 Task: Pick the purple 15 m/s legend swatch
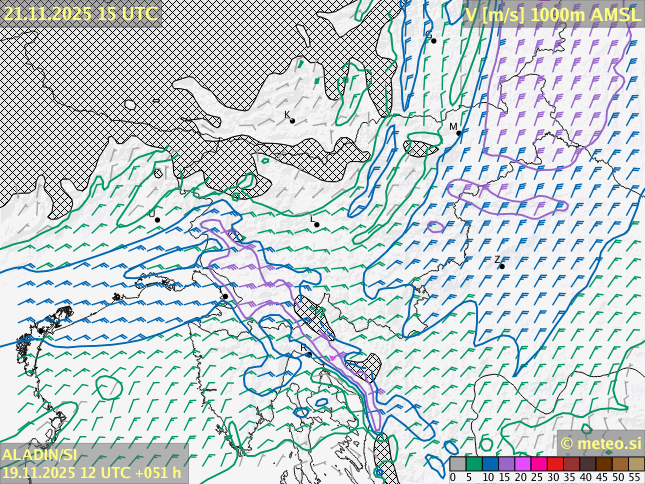[506, 464]
